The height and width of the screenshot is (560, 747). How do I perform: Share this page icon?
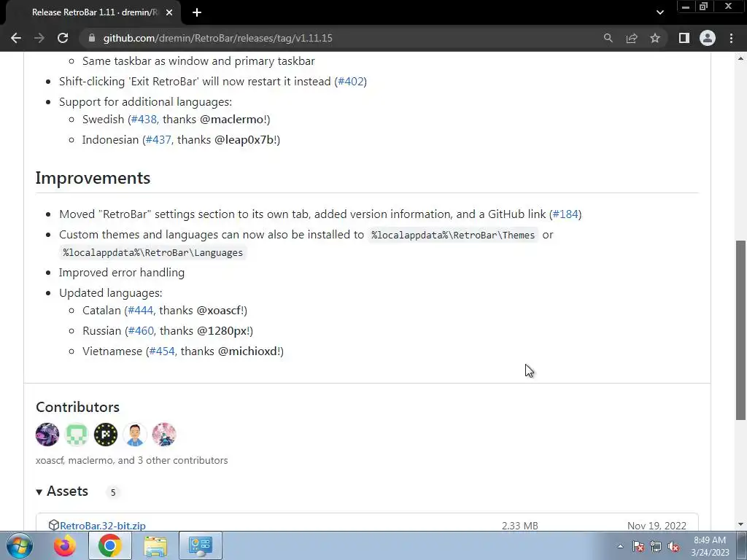[x=632, y=38]
